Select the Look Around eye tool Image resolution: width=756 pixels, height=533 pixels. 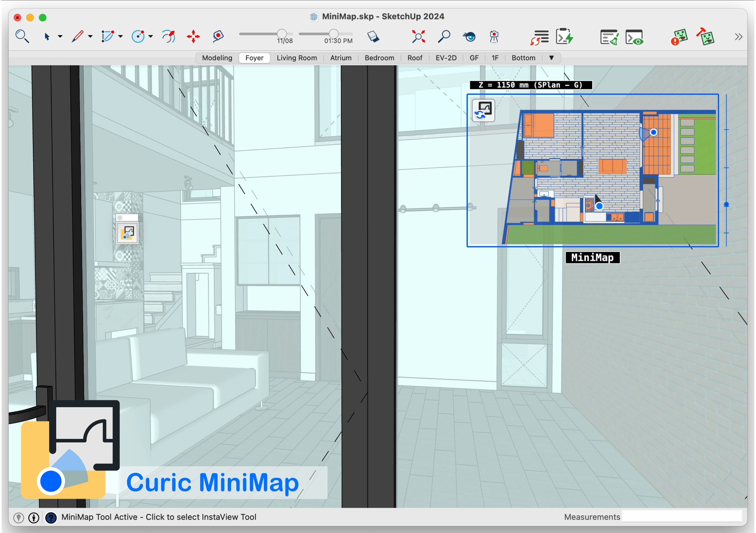click(x=469, y=37)
